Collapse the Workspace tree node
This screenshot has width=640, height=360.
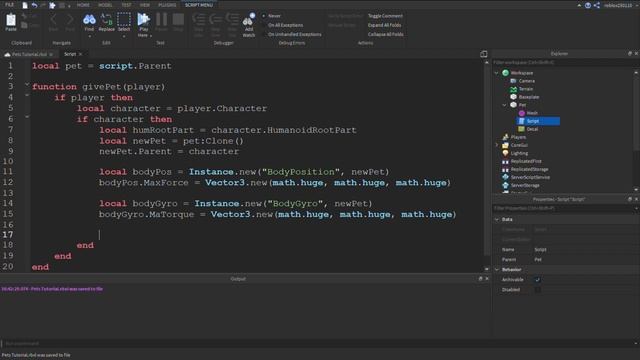[x=496, y=73]
